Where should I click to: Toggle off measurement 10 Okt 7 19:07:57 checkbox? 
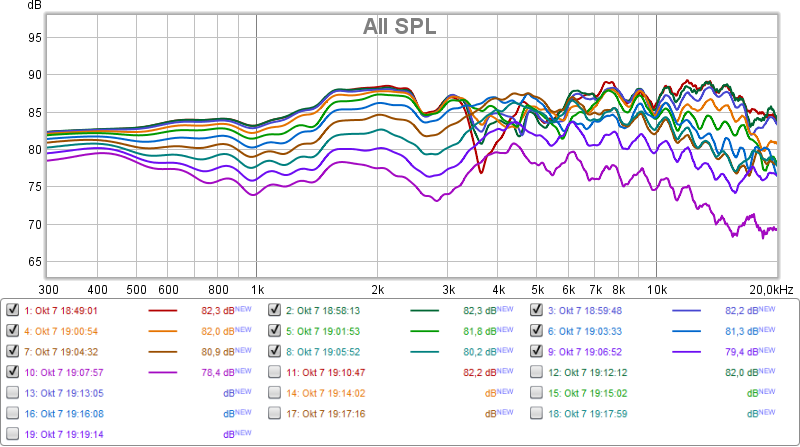click(x=13, y=372)
